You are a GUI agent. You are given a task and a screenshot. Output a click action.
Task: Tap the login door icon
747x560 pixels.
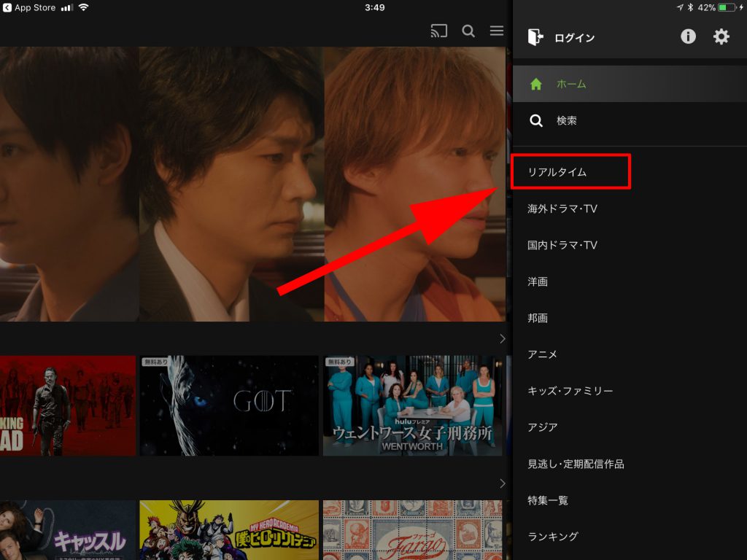click(x=535, y=36)
